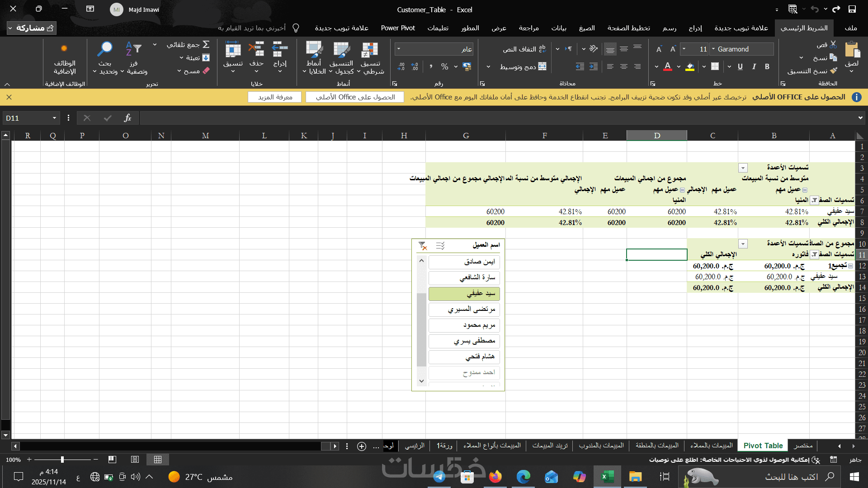Toggle Bold formatting

767,67
